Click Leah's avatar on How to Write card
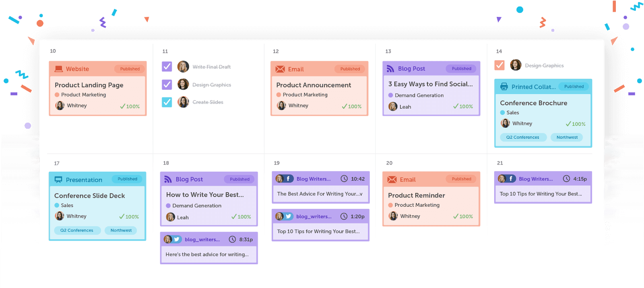 point(171,217)
